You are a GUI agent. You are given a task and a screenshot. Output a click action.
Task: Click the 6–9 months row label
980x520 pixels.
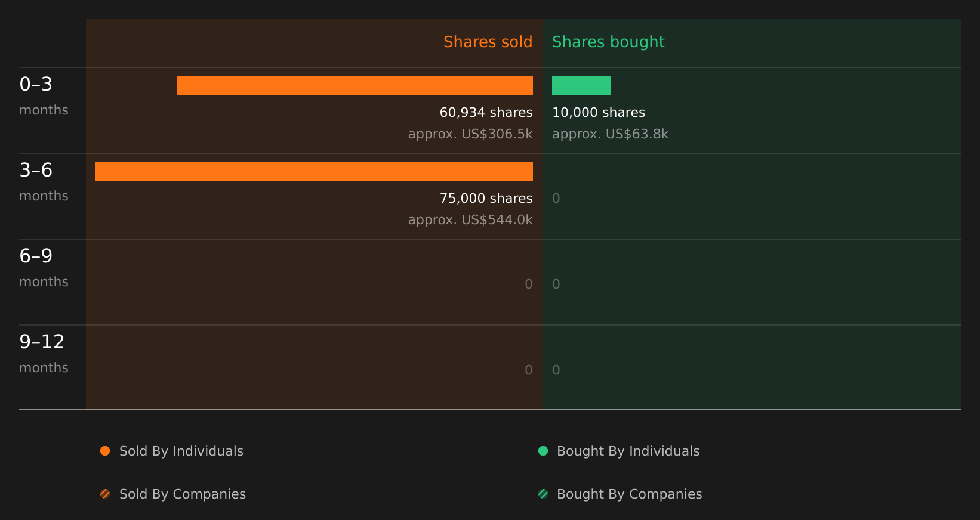coord(44,268)
